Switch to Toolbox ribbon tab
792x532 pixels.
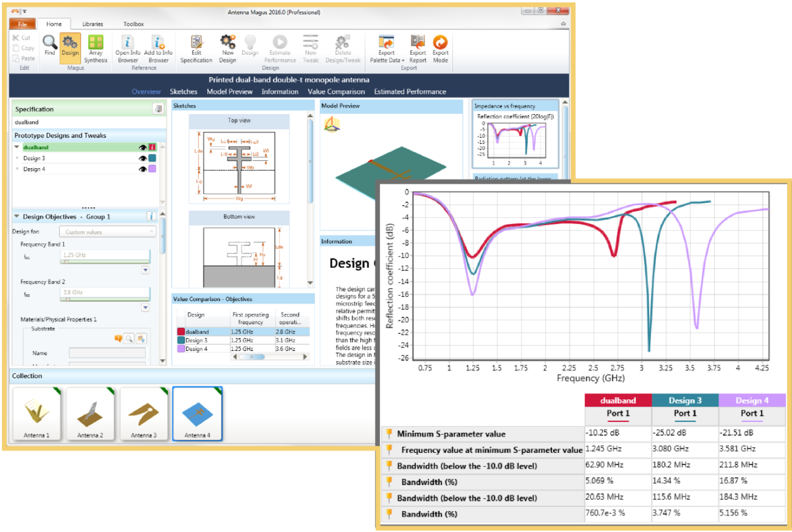133,24
